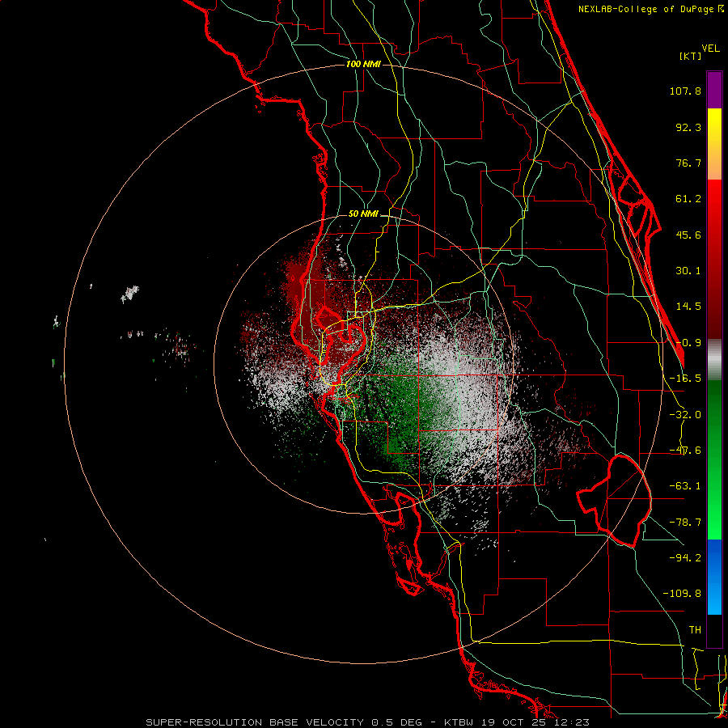Click the -109.8 value on the velocity scale
The width and height of the screenshot is (728, 728).
(x=682, y=594)
